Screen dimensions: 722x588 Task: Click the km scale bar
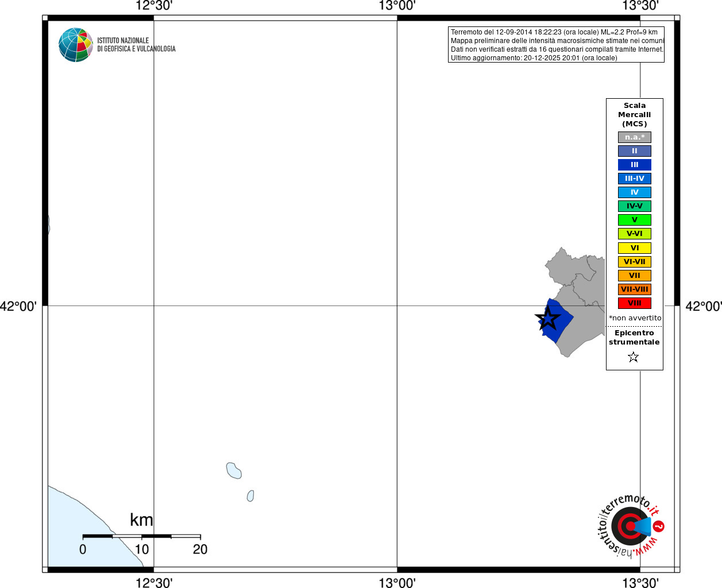[x=141, y=536]
